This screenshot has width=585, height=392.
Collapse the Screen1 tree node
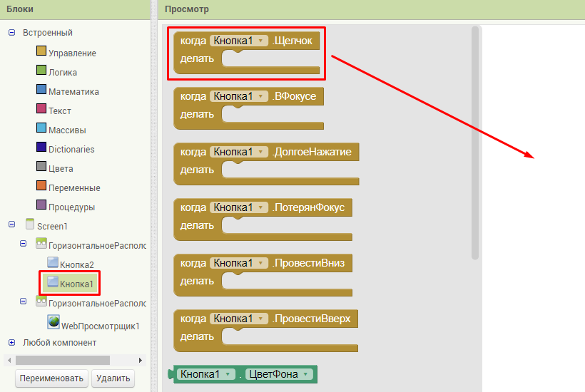[x=11, y=225]
